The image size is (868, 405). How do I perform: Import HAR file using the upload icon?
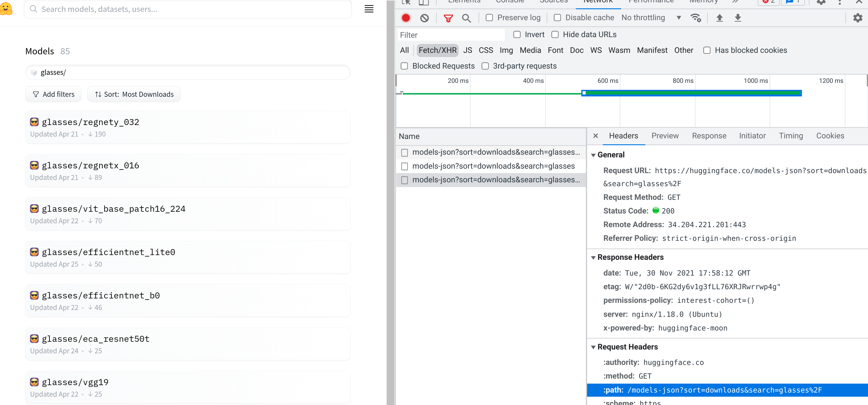(720, 18)
